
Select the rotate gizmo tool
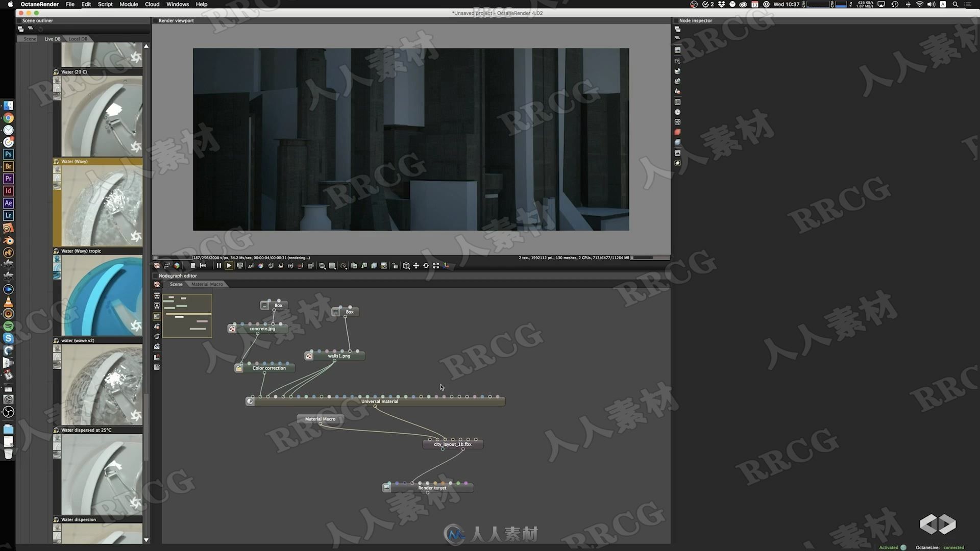[426, 265]
